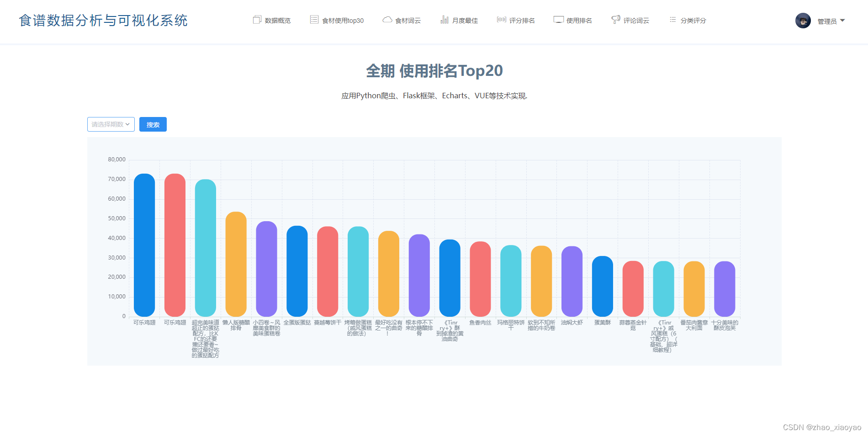Click the 懒人版糖醋排骨 axis label
Image resolution: width=868 pixels, height=436 pixels.
pos(236,325)
